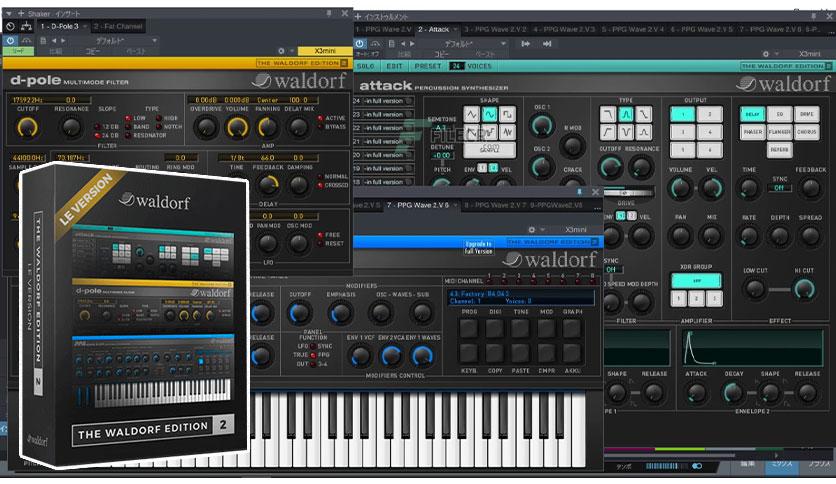Go to previous preset in D-Pole window
The height and width of the screenshot is (484, 836).
(x=54, y=41)
